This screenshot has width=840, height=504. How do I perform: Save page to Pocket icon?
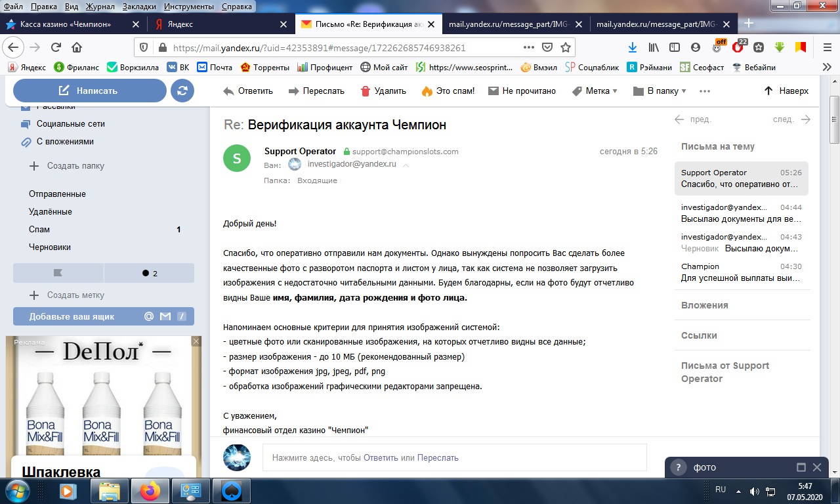click(x=547, y=47)
